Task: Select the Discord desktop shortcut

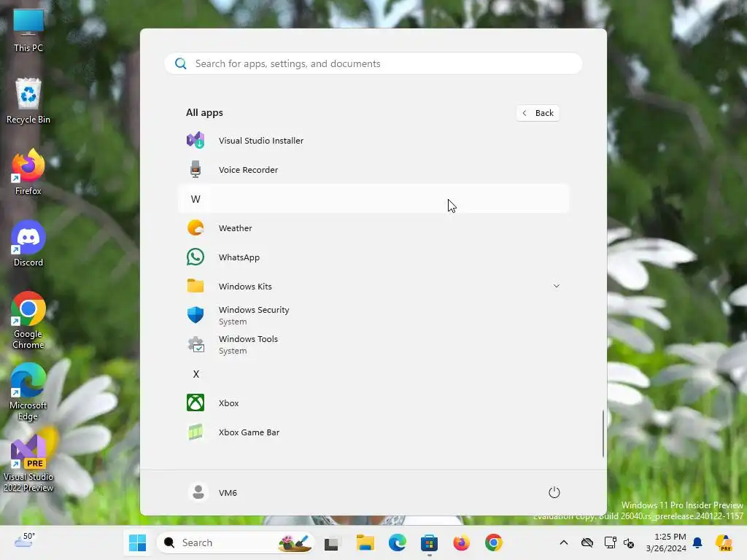Action: pyautogui.click(x=28, y=244)
